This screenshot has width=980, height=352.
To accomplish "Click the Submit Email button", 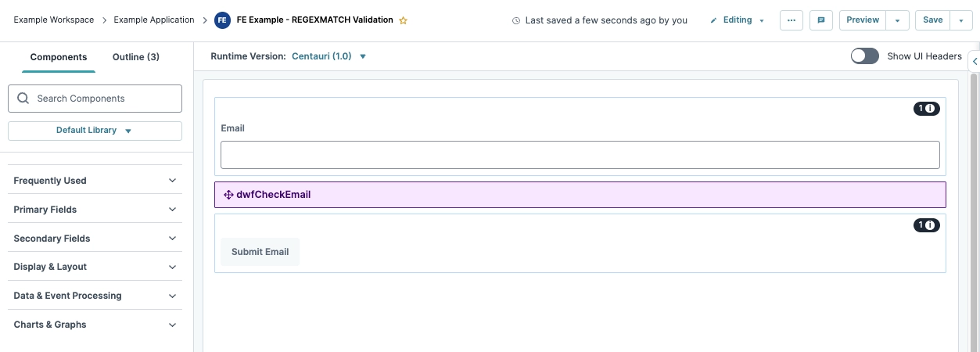I will [260, 252].
